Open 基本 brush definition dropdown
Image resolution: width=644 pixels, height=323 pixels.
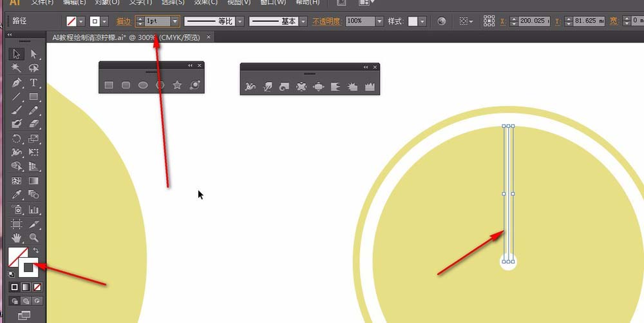coord(303,21)
